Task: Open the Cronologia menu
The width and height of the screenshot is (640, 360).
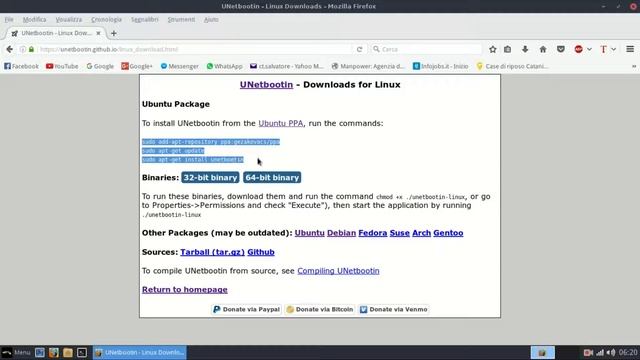Action: (x=106, y=20)
